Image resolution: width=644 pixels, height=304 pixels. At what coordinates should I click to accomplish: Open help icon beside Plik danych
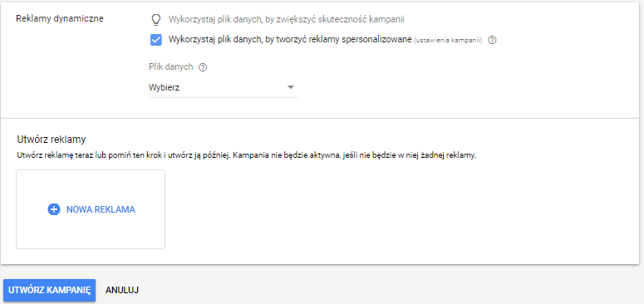pos(203,67)
